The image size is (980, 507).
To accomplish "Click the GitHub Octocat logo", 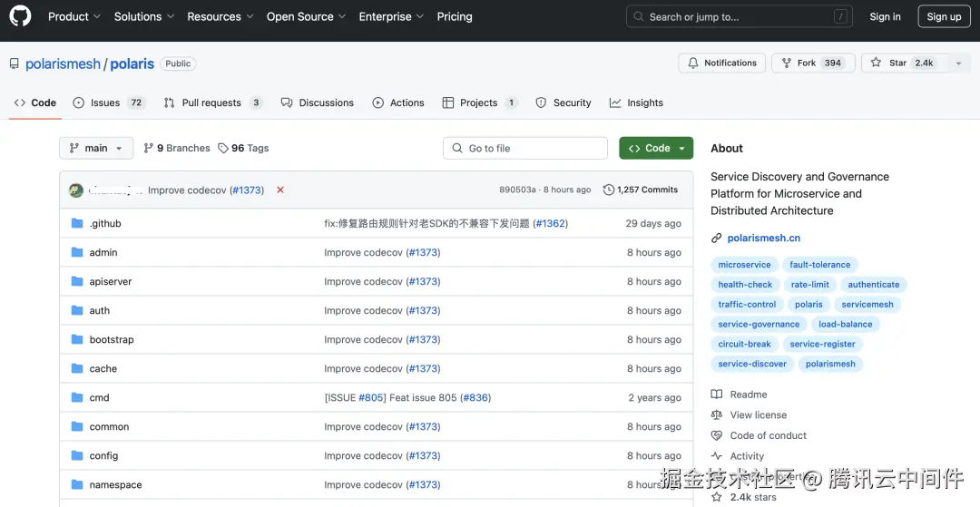I will click(20, 16).
